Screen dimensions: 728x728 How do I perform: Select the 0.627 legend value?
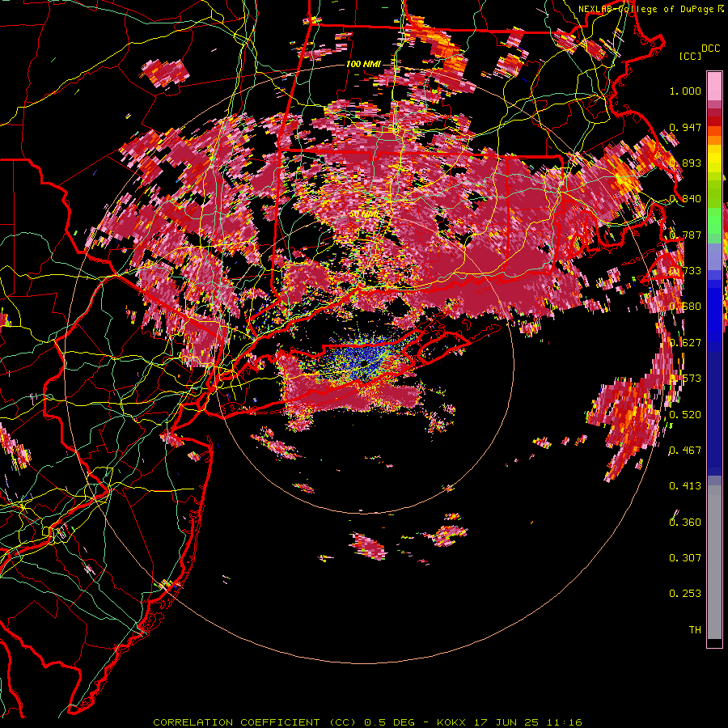[x=685, y=343]
